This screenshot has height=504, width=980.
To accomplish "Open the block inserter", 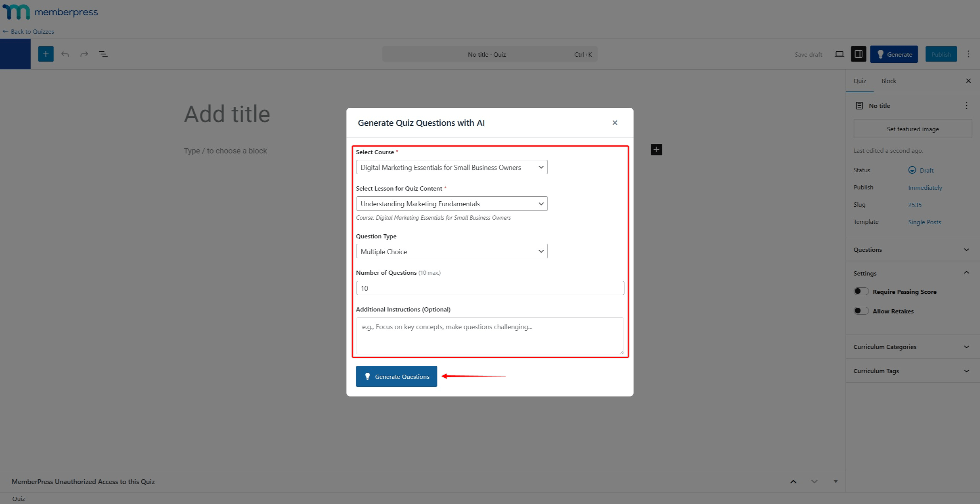I will point(46,54).
